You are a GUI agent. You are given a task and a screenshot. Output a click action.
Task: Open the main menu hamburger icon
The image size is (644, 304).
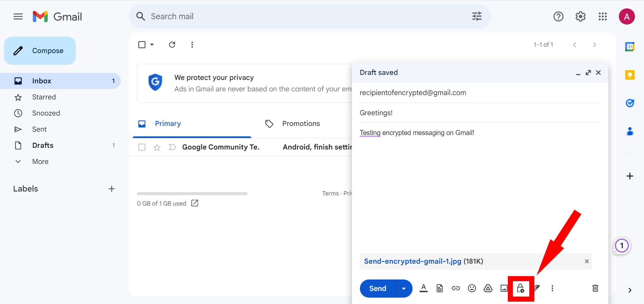coord(18,16)
